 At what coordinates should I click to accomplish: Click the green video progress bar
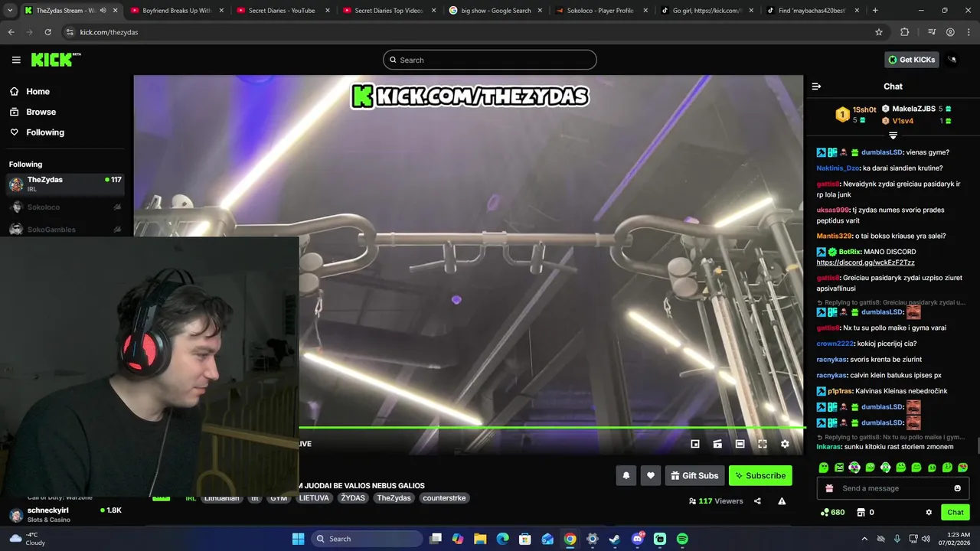coord(551,427)
